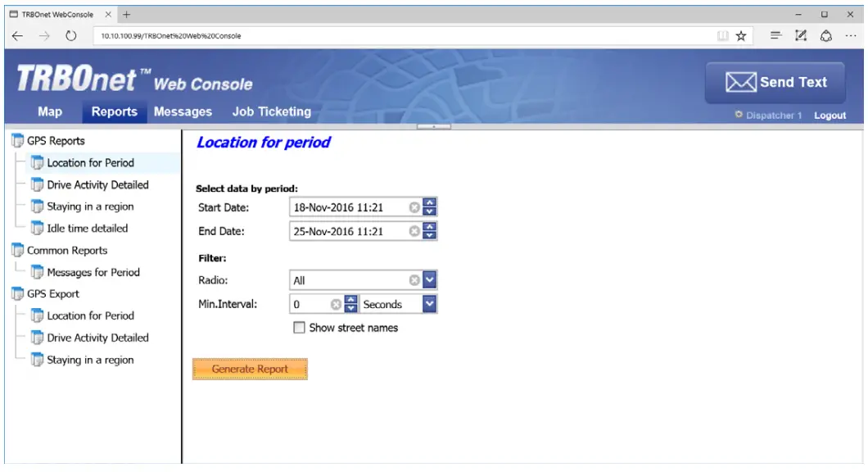Image resolution: width=868 pixels, height=472 pixels.
Task: Open the browser Hub
Action: [776, 35]
